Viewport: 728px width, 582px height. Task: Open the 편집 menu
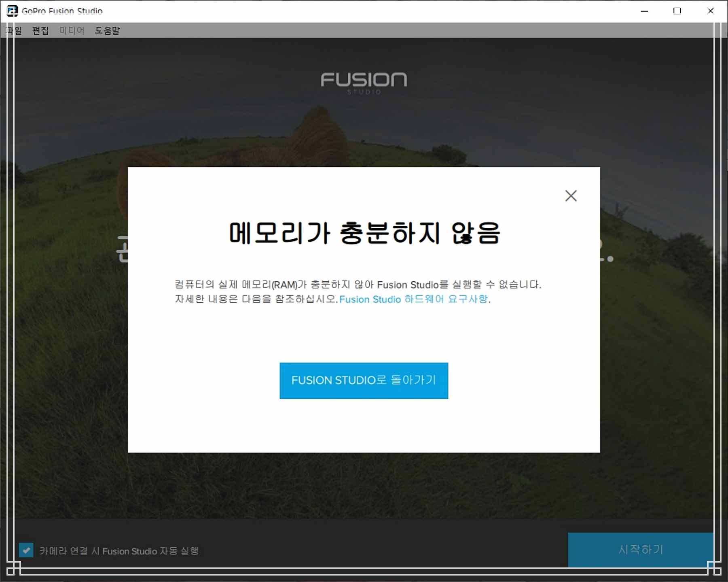click(x=40, y=30)
